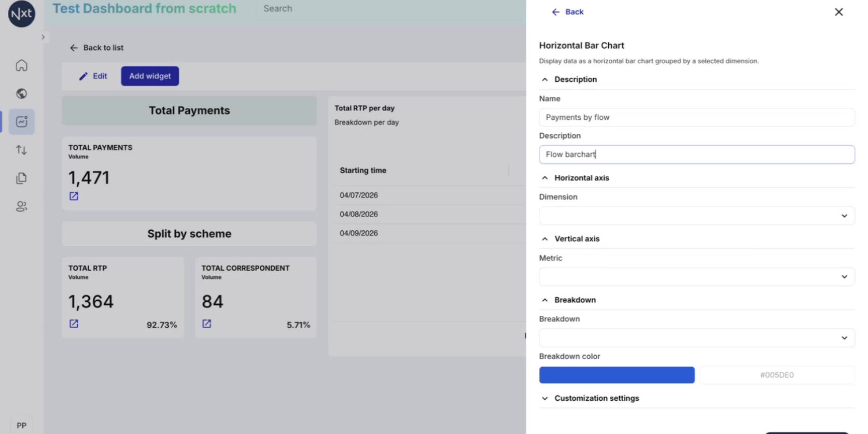Click the Nxt logo icon

pos(21,13)
